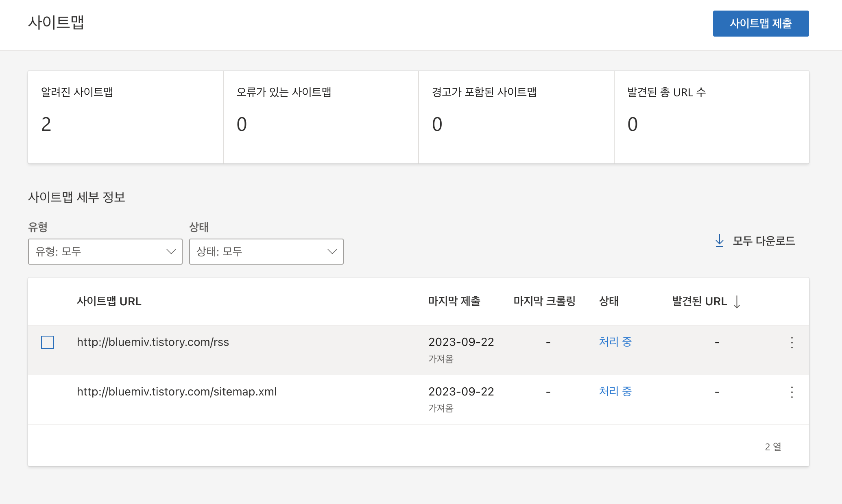Click the 마지막 제출 column header

pyautogui.click(x=454, y=301)
